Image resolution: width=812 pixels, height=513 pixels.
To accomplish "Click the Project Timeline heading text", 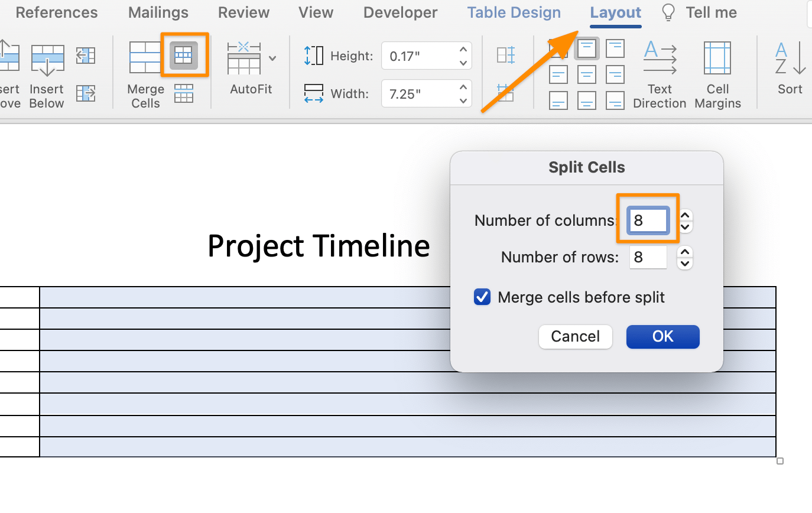I will click(319, 246).
